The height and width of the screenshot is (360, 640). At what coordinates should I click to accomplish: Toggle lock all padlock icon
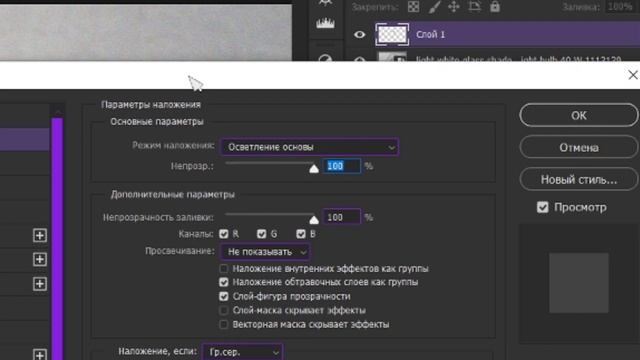pos(495,7)
